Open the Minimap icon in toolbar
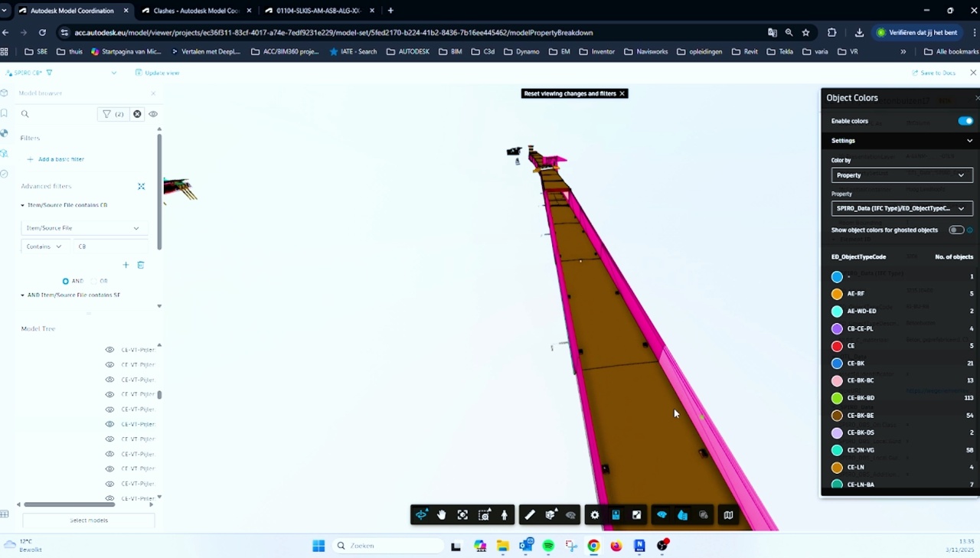Image resolution: width=980 pixels, height=558 pixels. point(728,515)
